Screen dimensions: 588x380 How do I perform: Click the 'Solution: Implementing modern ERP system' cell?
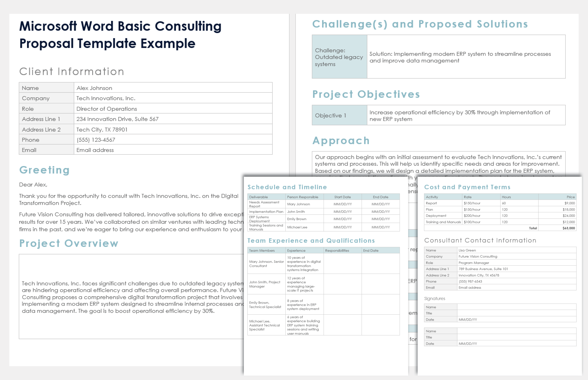pyautogui.click(x=466, y=57)
